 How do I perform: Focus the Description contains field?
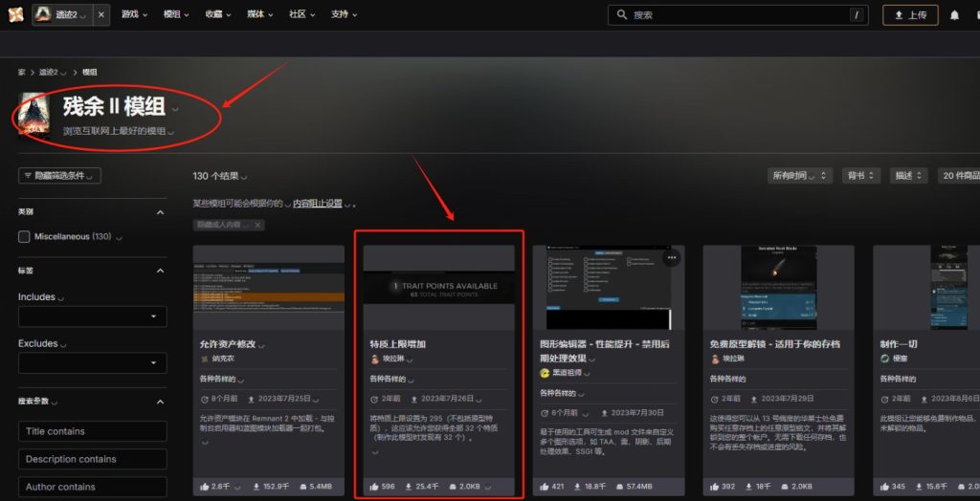[93, 459]
